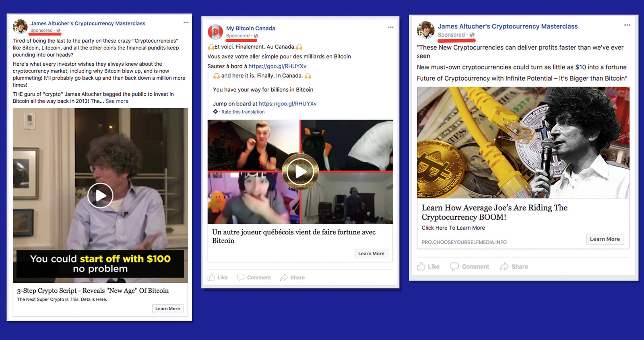The image size is (644, 340).
Task: Click the James Altucher profile picture in the left ad
Action: pyautogui.click(x=20, y=27)
